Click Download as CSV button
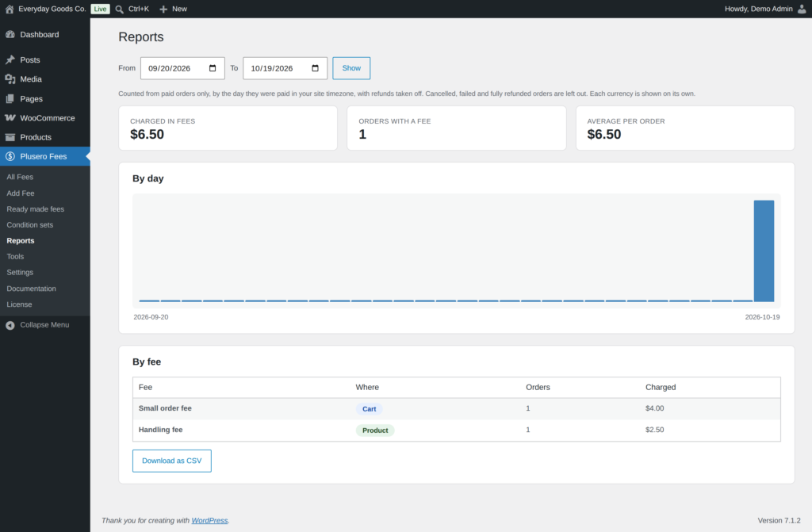 point(171,461)
